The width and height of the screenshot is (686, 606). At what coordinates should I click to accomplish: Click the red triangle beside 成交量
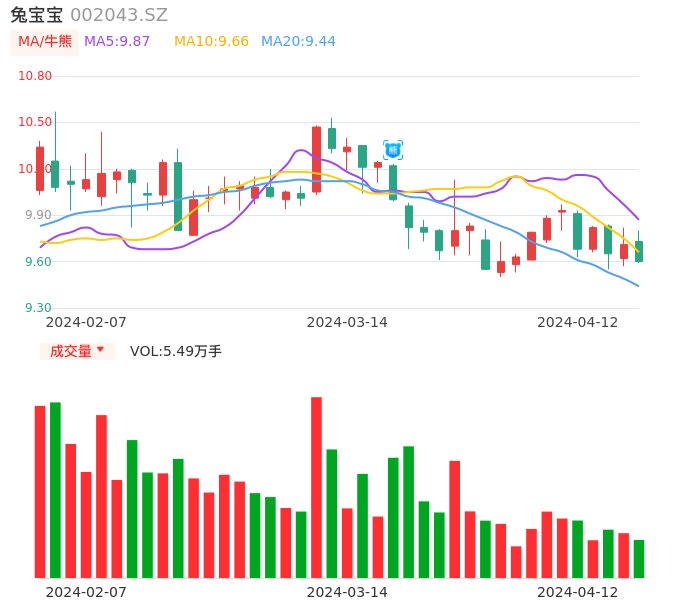point(100,350)
